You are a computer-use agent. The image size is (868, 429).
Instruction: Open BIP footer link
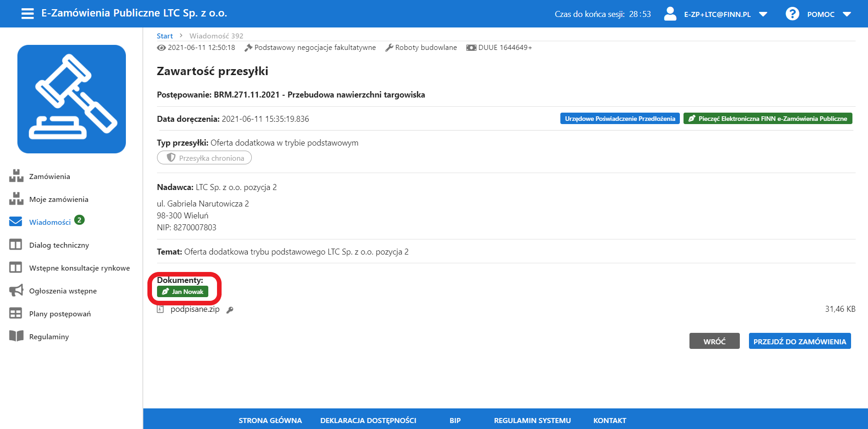click(455, 420)
